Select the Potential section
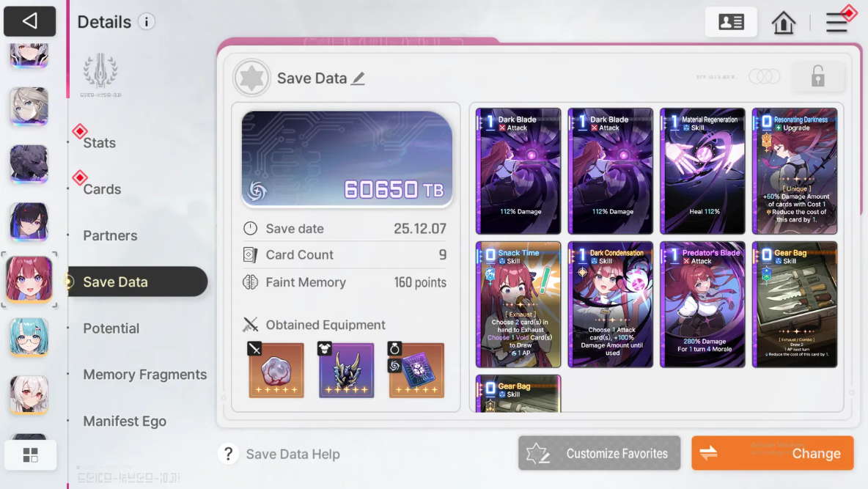This screenshot has height=489, width=868. pos(111,328)
